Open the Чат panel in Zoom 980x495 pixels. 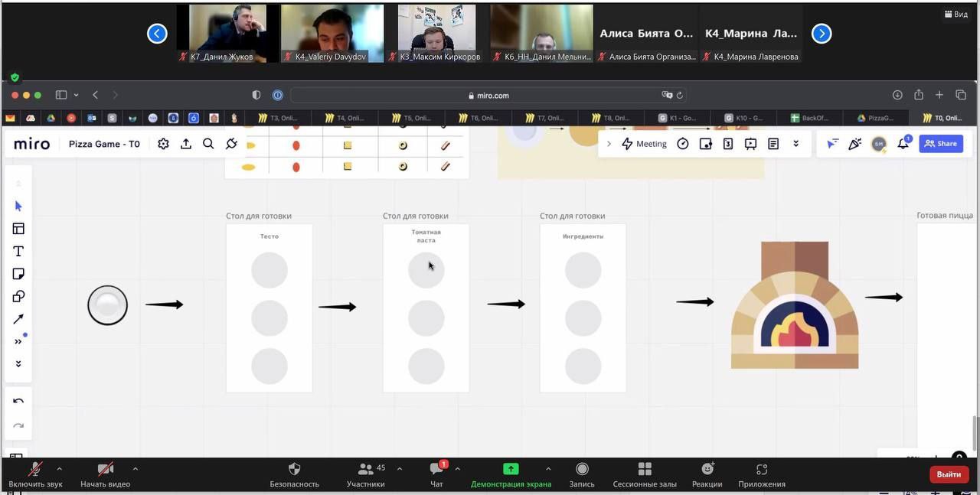click(436, 474)
